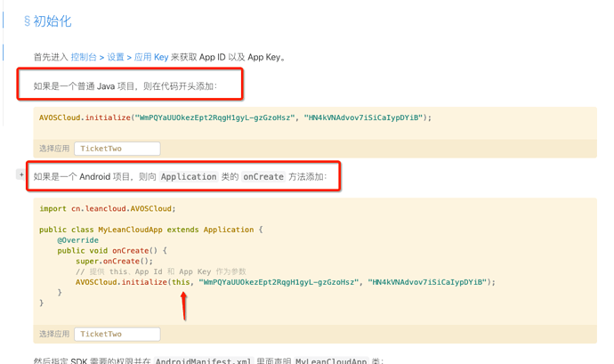Click the MyLeanCloudApp class name in the code block

(x=130, y=230)
